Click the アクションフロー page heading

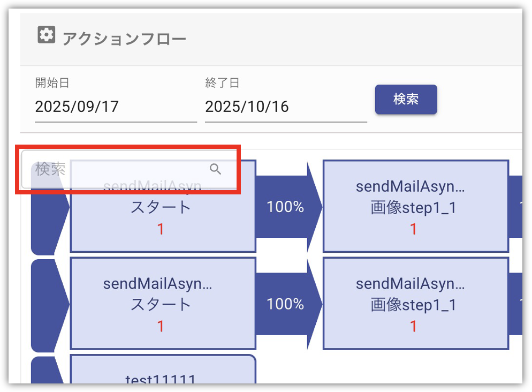[124, 39]
